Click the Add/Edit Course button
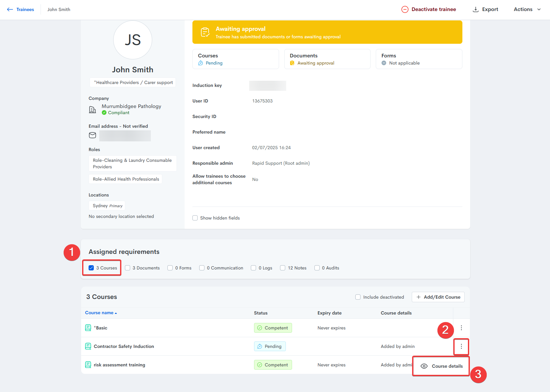 point(438,297)
